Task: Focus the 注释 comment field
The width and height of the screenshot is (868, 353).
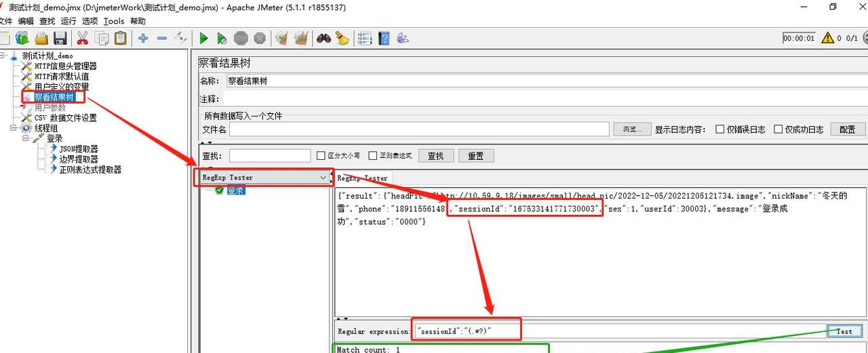Action: tap(547, 99)
